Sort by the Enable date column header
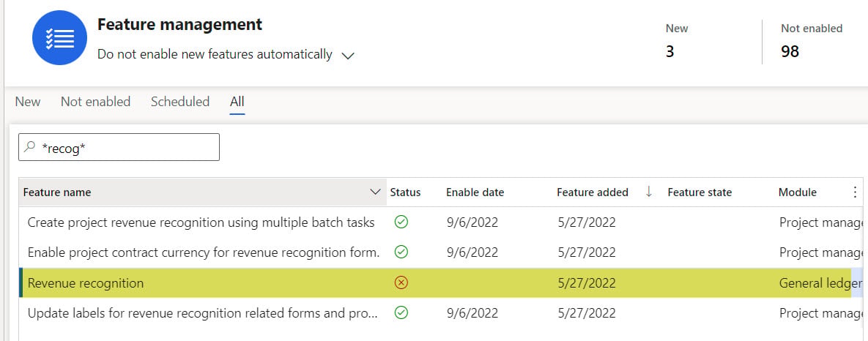Viewport: 868px width, 341px height. [x=475, y=192]
